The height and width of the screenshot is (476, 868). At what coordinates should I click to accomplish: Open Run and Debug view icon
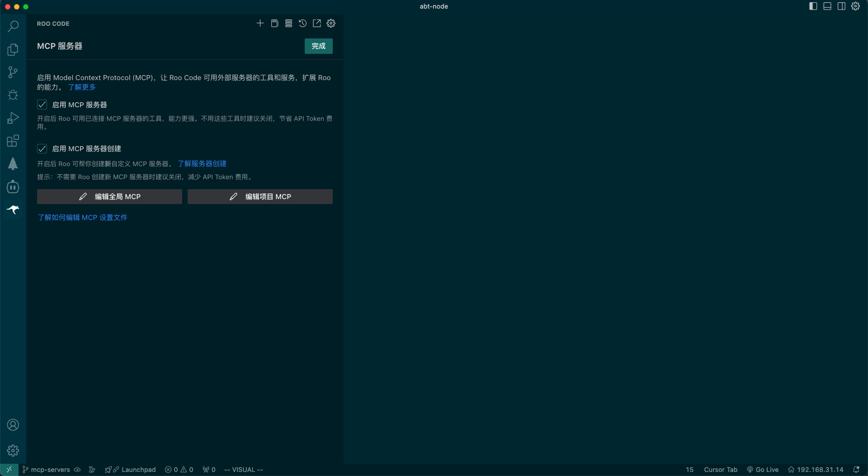(x=13, y=118)
